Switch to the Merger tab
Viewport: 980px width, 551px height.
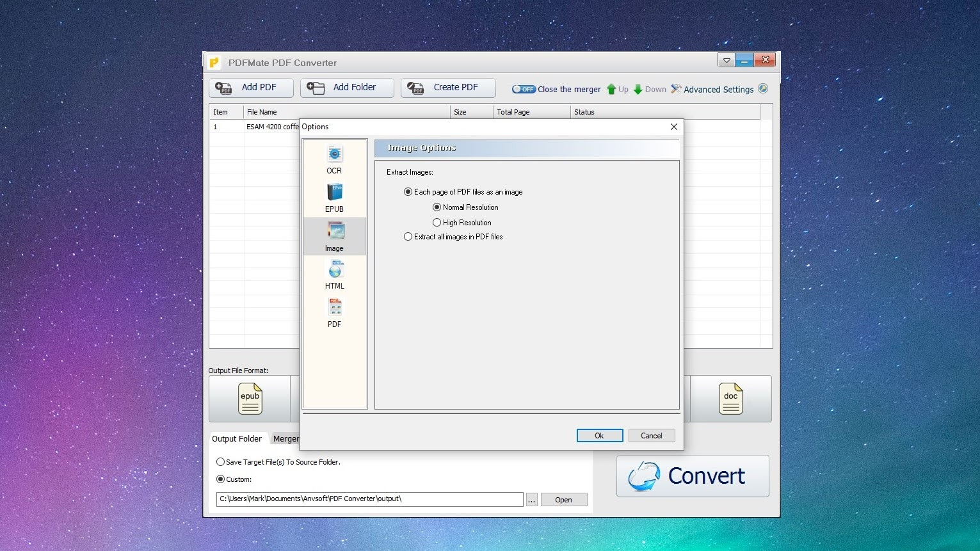click(x=285, y=439)
